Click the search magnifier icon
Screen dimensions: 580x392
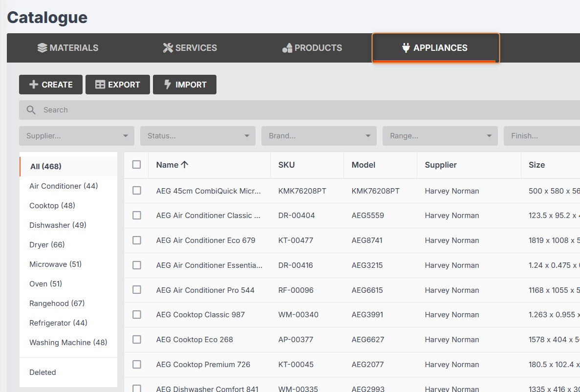tap(31, 110)
